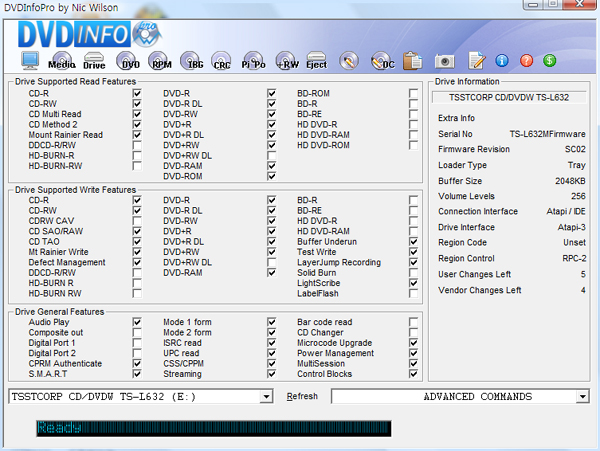Click the Loader Type Tray value
This screenshot has width=600, height=451.
pos(577,165)
